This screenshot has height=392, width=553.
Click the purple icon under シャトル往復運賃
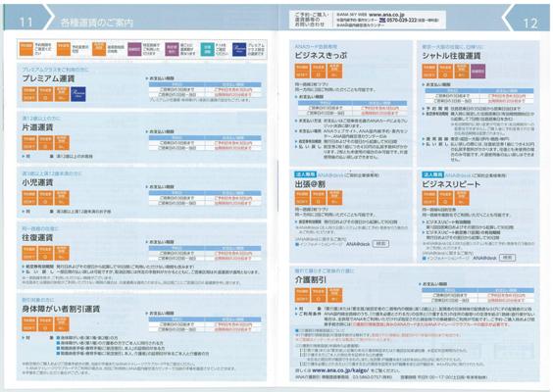(478, 72)
